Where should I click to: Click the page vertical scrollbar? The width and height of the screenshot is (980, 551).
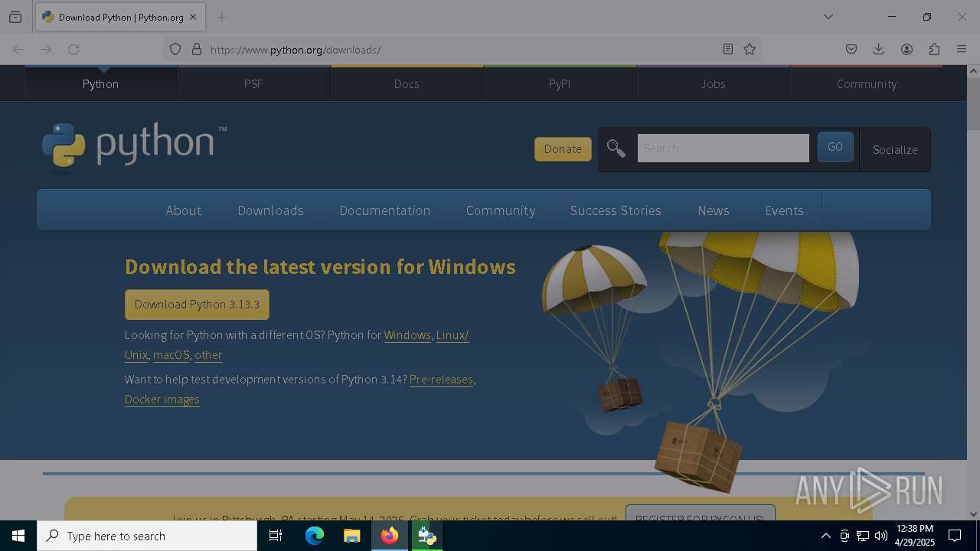click(973, 105)
